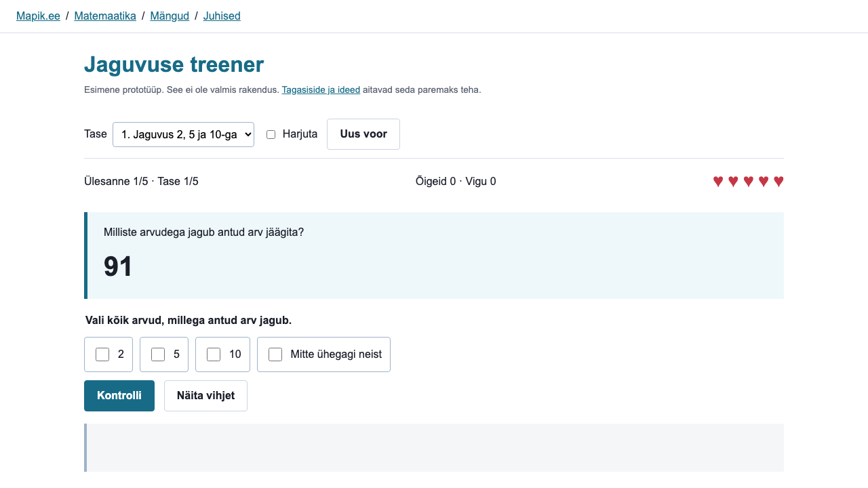Click the question text Milliste arvudega jagub
The height and width of the screenshot is (488, 868).
coord(203,232)
